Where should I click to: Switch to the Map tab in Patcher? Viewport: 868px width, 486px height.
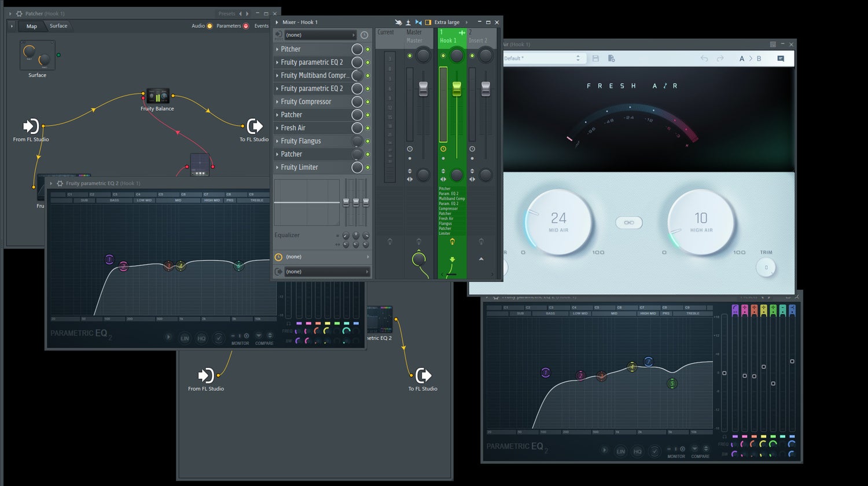32,26
